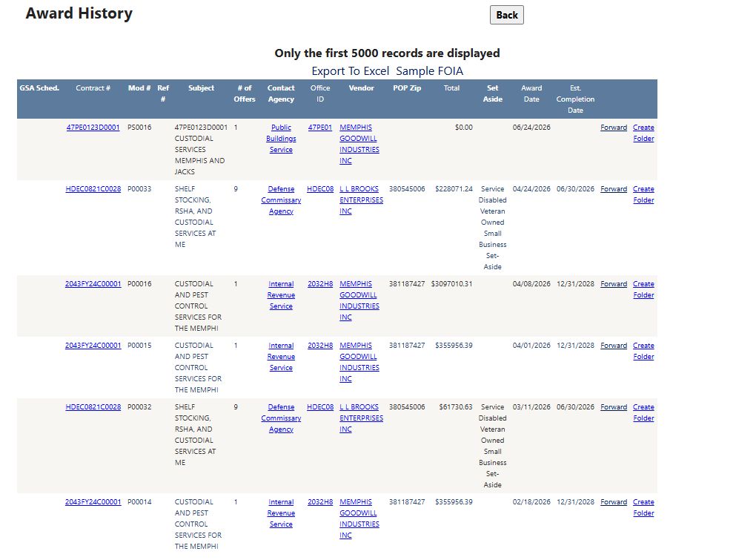This screenshot has height=560, width=756.
Task: Click the Back button
Action: (x=507, y=15)
